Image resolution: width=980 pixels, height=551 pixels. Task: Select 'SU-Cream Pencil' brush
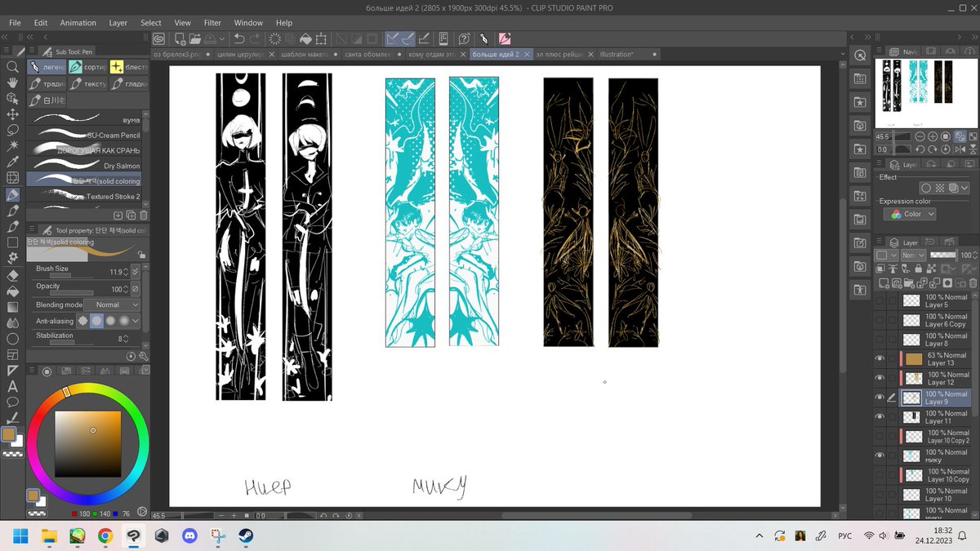click(84, 135)
